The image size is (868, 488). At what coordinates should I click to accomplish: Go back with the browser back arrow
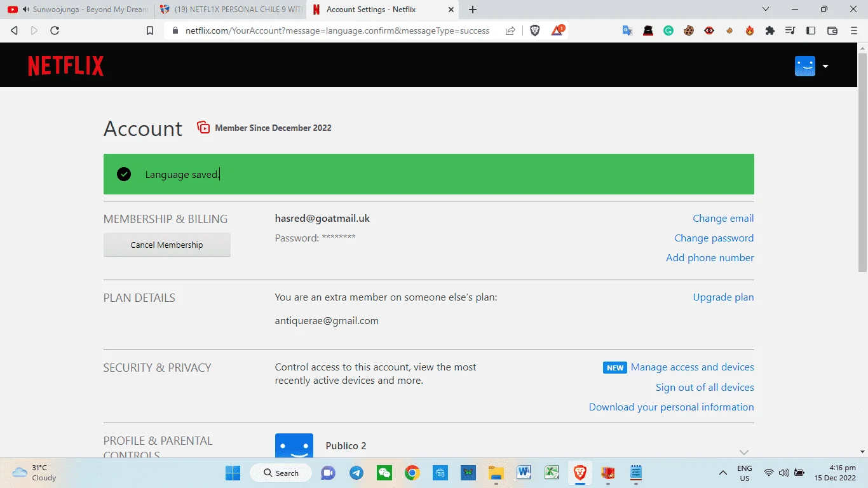point(14,30)
